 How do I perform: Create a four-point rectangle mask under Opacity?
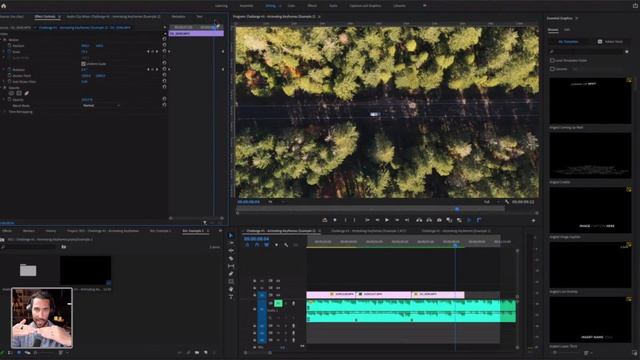point(19,93)
